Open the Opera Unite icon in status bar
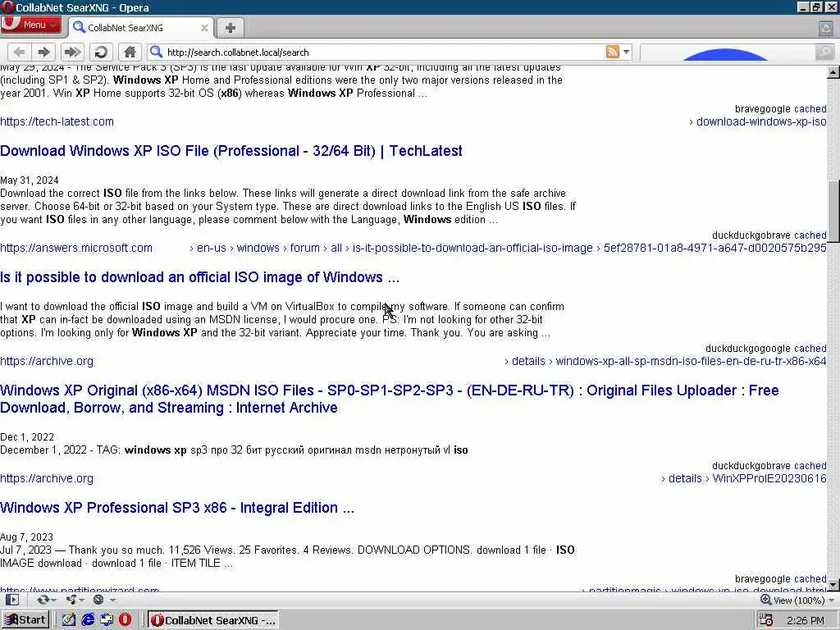840x630 pixels. click(71, 600)
